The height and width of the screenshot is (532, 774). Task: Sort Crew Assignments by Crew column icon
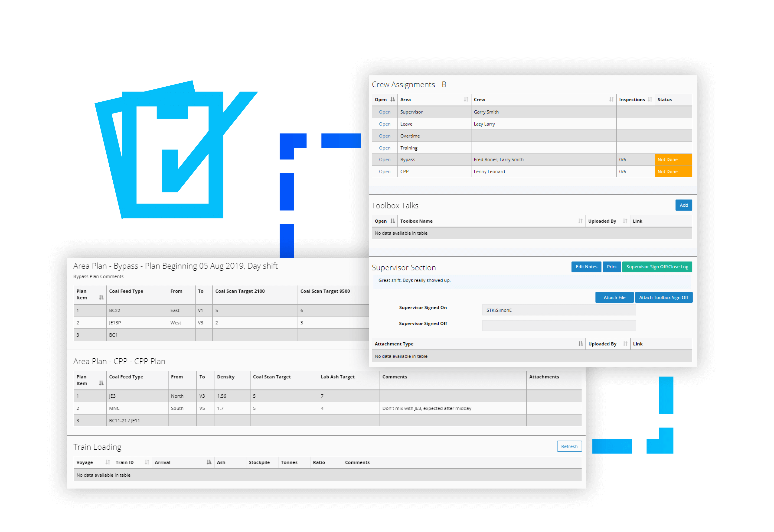611,99
